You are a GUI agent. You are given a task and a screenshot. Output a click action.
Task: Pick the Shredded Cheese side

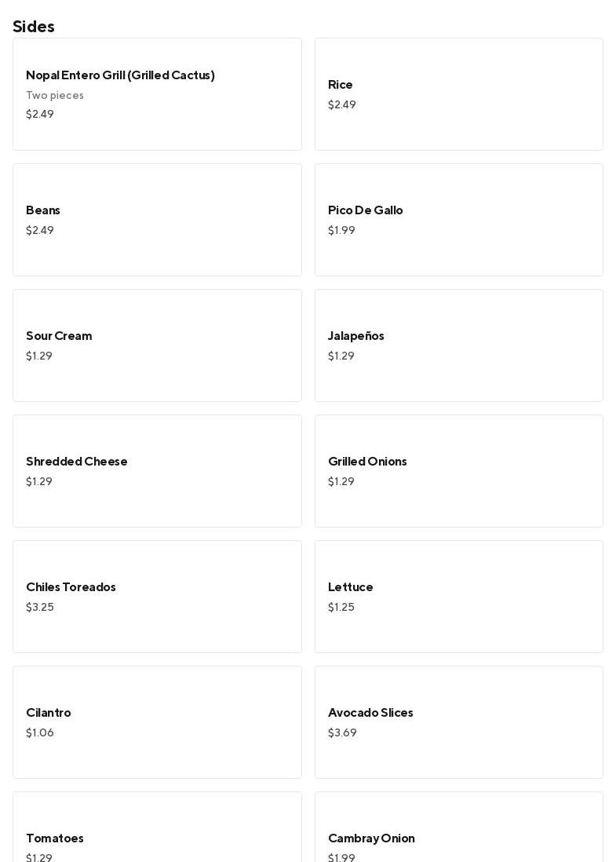point(157,470)
